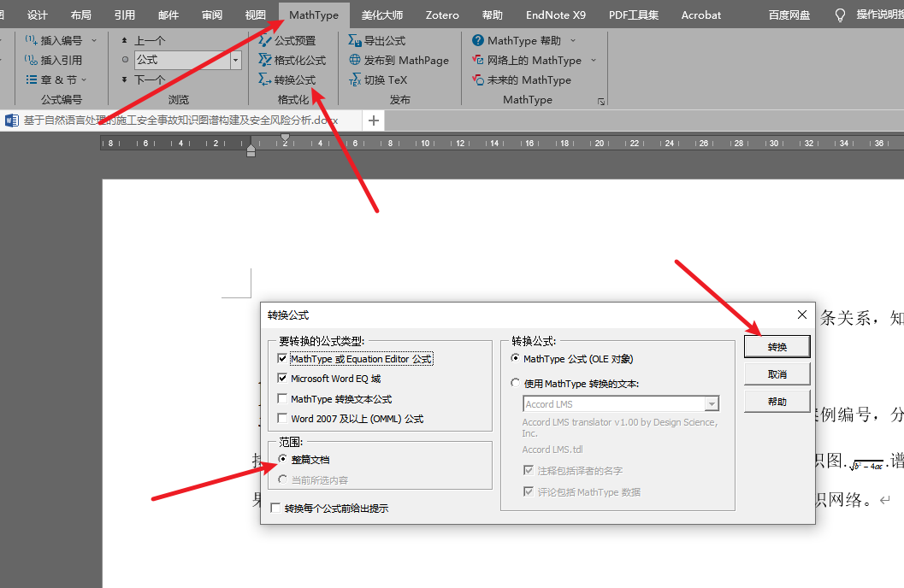The image size is (904, 588).
Task: Switch to the 审阅 tab
Action: pos(212,15)
